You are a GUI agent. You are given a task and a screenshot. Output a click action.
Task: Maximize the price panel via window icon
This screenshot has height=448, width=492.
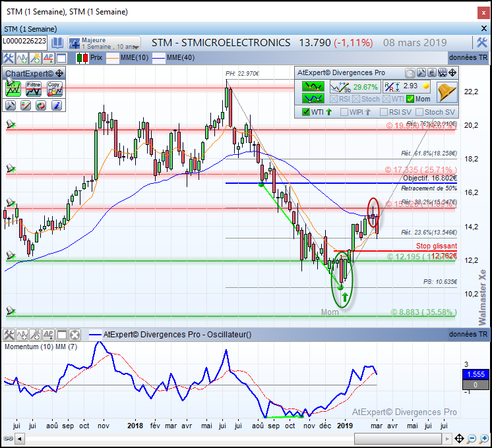[x=61, y=58]
